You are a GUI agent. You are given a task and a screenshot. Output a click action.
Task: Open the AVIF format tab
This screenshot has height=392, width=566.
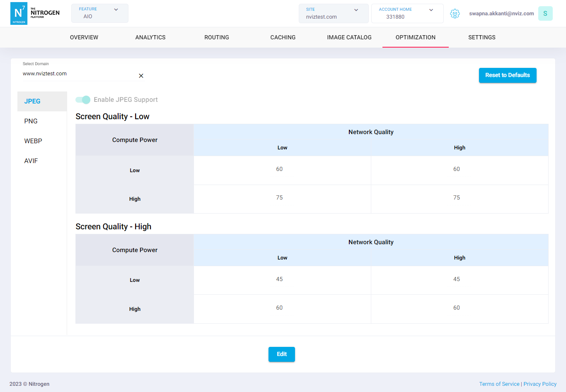[31, 161]
